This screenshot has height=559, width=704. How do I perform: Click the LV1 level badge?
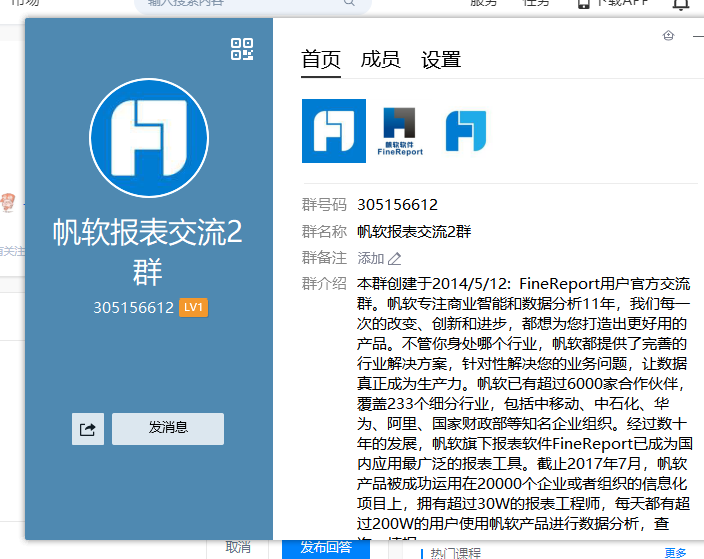(x=194, y=308)
